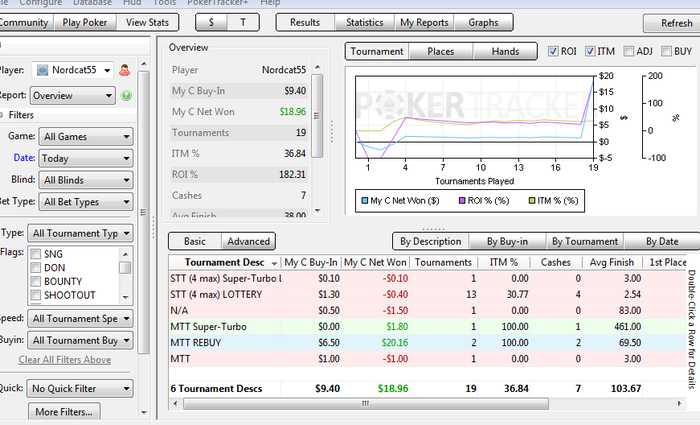Image resolution: width=700 pixels, height=425 pixels.
Task: Open the All Tournament Types dropdown
Action: tap(80, 233)
